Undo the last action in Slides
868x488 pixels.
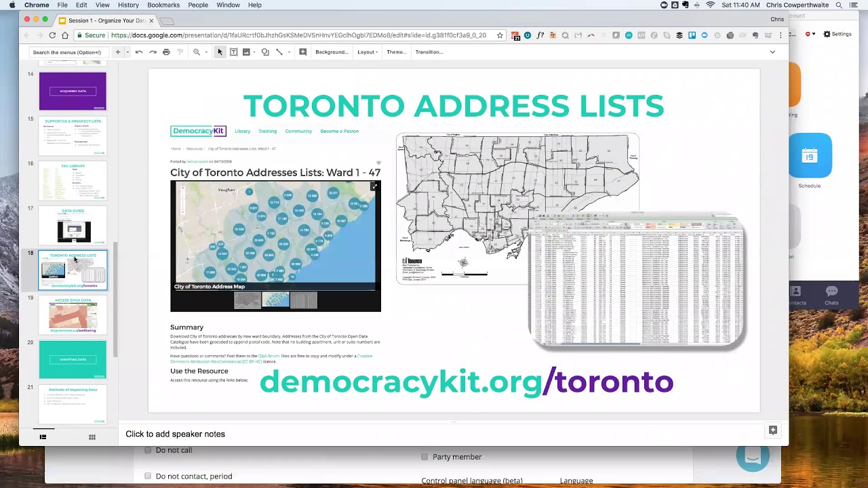(x=139, y=52)
